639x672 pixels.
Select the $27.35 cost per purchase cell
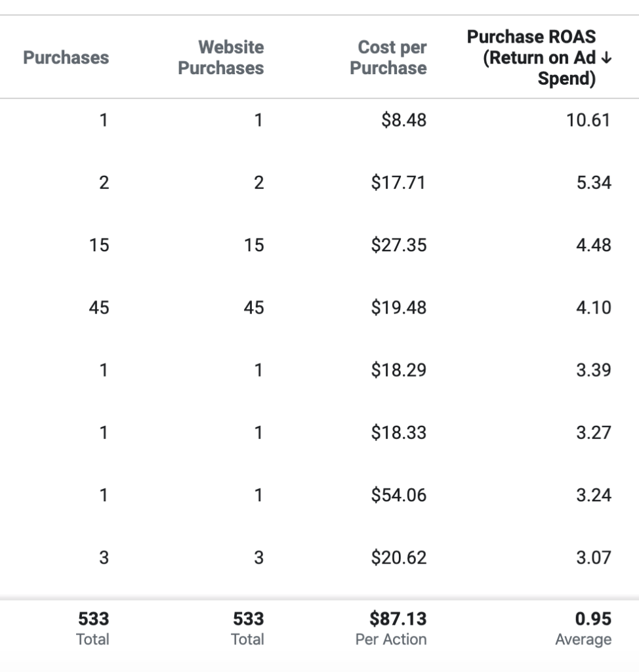399,245
